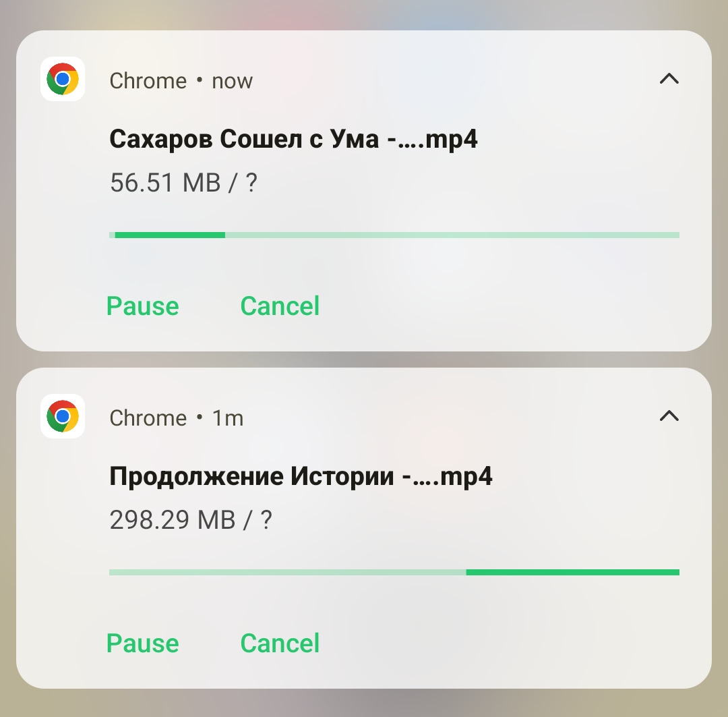Collapse the Сахаров Сошел с Ума notification
Screen dimensions: 728x717
pyautogui.click(x=669, y=80)
